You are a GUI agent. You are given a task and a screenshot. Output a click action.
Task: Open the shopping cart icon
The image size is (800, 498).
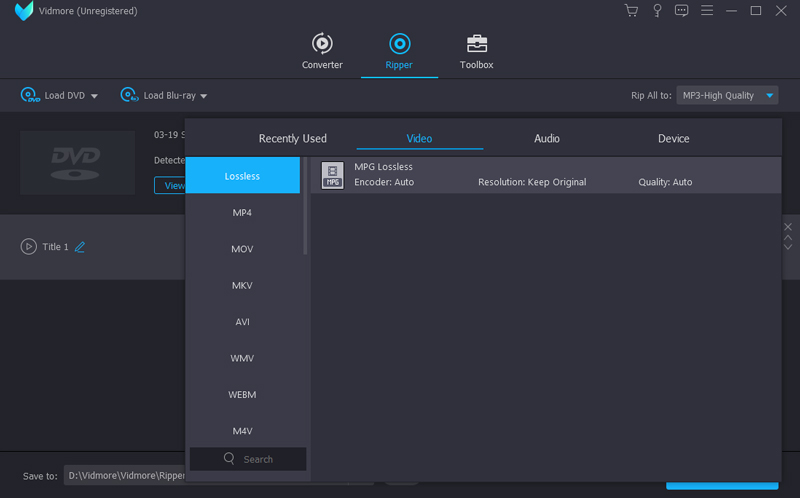click(x=631, y=11)
